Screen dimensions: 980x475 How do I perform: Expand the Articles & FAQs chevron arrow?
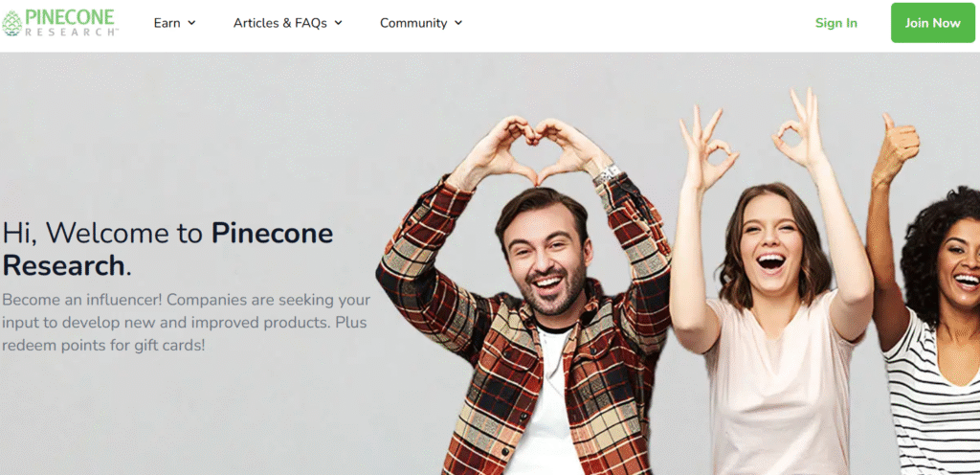pyautogui.click(x=338, y=23)
